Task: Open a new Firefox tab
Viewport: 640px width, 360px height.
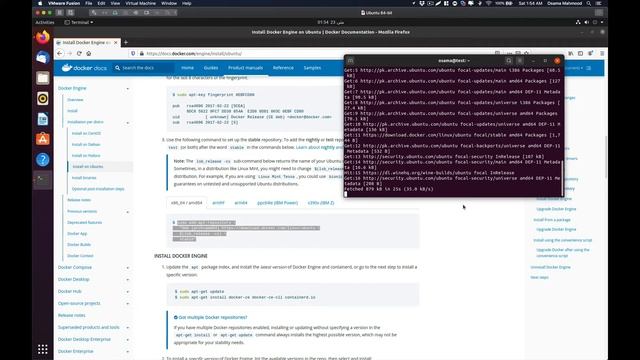Action: [126, 42]
